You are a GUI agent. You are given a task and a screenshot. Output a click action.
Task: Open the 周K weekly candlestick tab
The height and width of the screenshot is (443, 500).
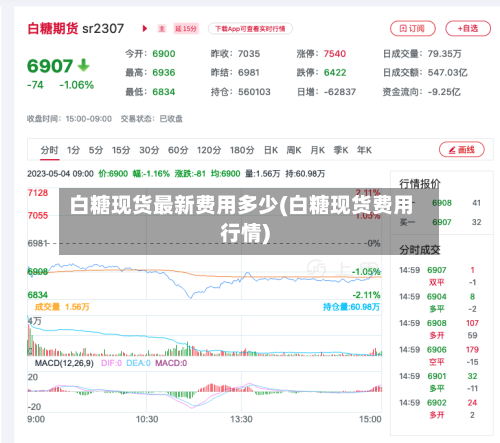[x=294, y=150]
